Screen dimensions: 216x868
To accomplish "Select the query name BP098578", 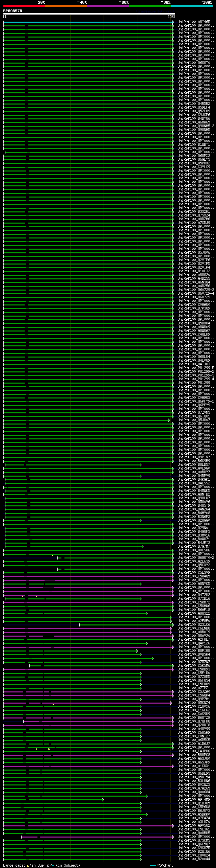I will coord(13,11).
